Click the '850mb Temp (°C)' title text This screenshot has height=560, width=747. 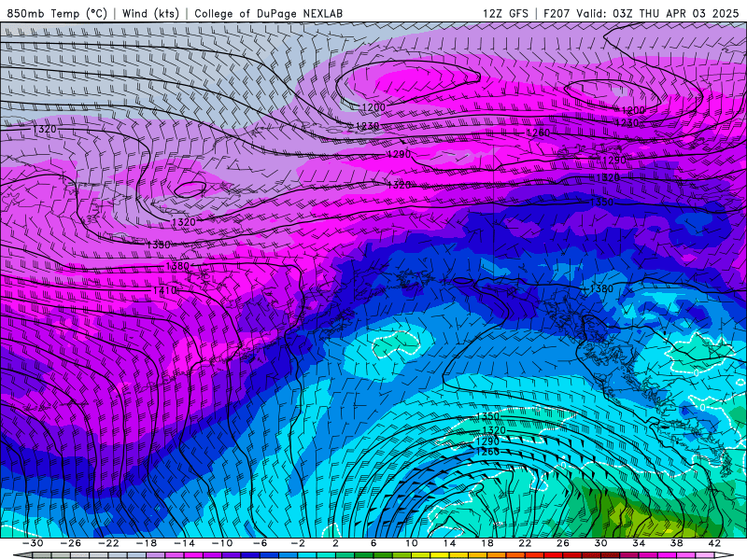[x=57, y=13]
